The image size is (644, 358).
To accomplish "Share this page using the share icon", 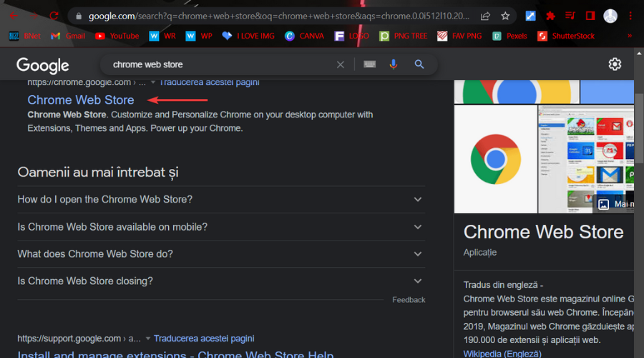I will point(485,16).
